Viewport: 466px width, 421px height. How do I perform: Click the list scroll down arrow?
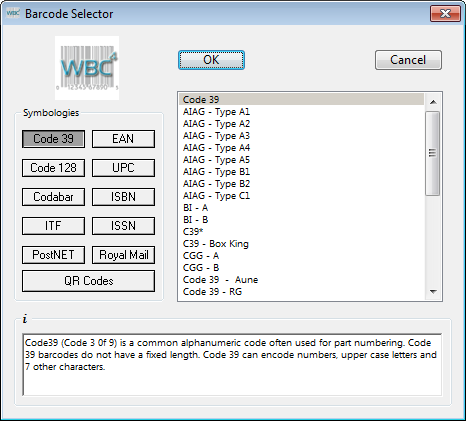click(433, 292)
